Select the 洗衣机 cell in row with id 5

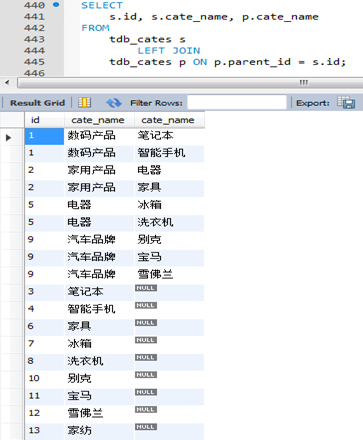(169, 223)
